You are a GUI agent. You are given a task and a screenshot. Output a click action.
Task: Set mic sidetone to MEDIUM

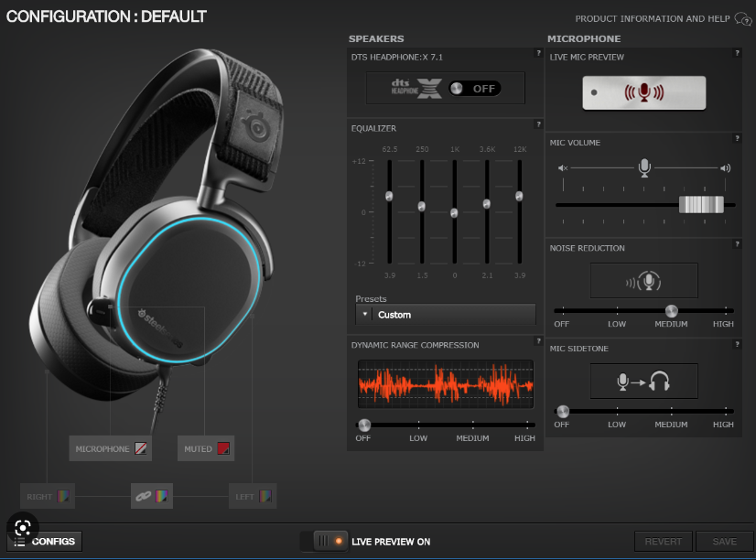tap(671, 424)
